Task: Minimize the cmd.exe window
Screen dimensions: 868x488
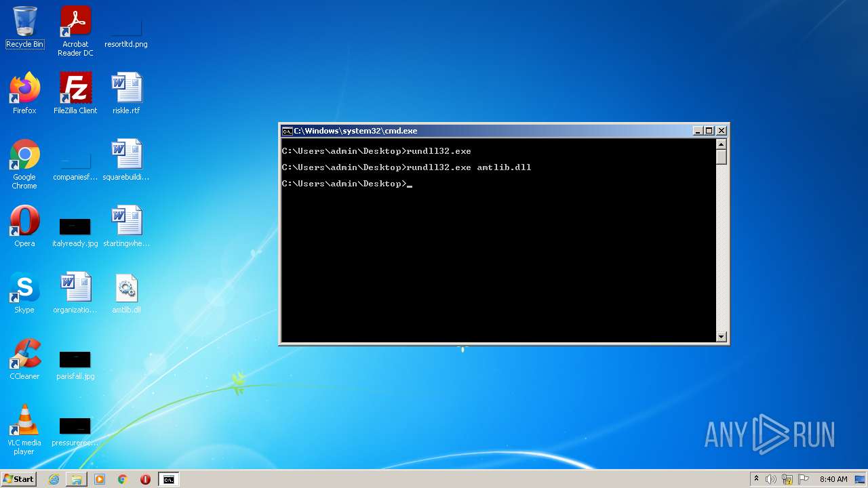Action: [x=698, y=131]
